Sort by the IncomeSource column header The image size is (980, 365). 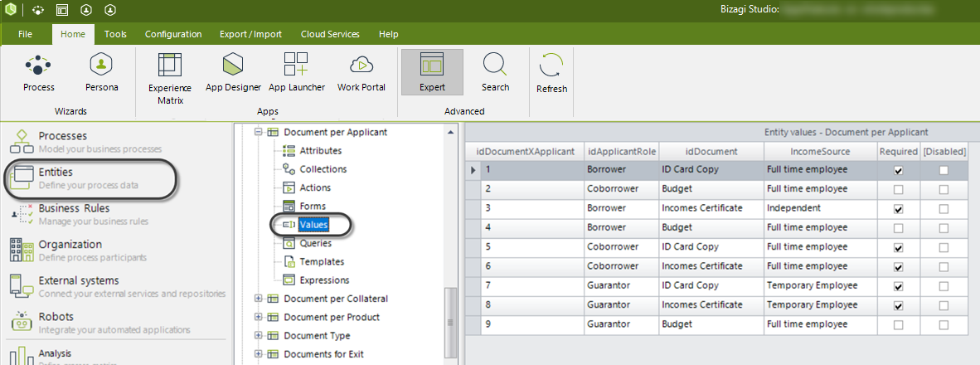tap(820, 152)
